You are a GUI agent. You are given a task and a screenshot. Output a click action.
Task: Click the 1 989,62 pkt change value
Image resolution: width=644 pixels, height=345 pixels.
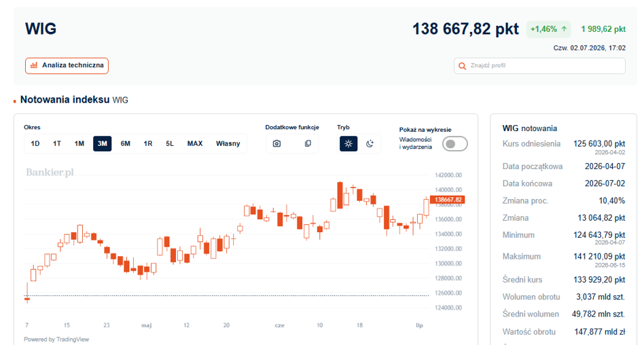tap(603, 29)
